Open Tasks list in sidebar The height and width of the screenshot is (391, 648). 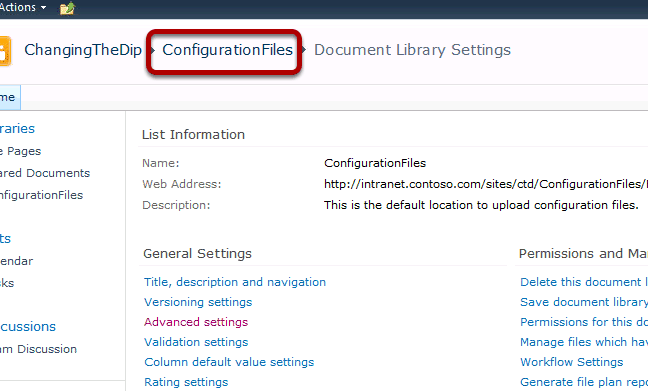(x=7, y=283)
